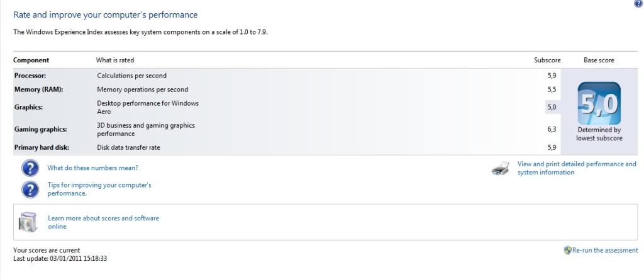Open 'What do these numbers mean?' link
644x279 pixels.
93,168
